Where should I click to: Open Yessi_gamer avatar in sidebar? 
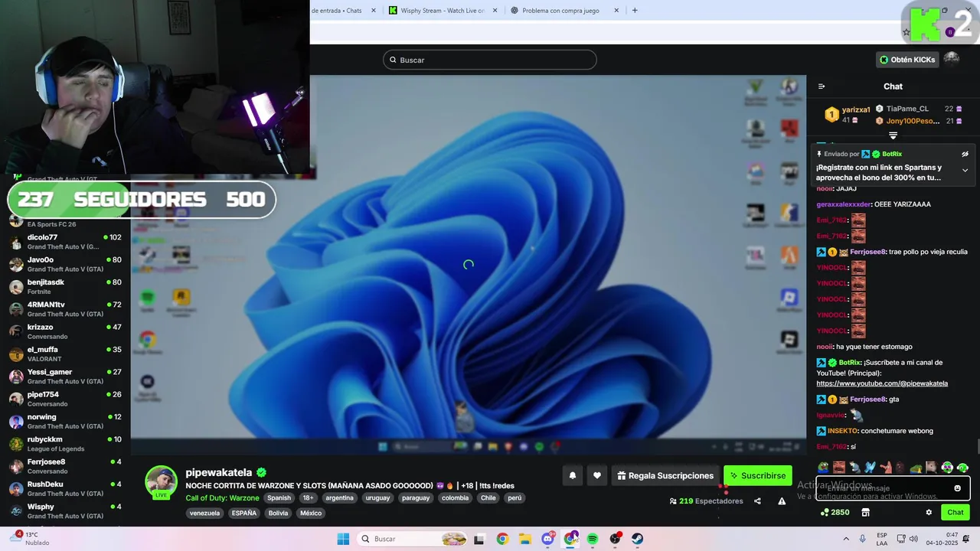16,377
